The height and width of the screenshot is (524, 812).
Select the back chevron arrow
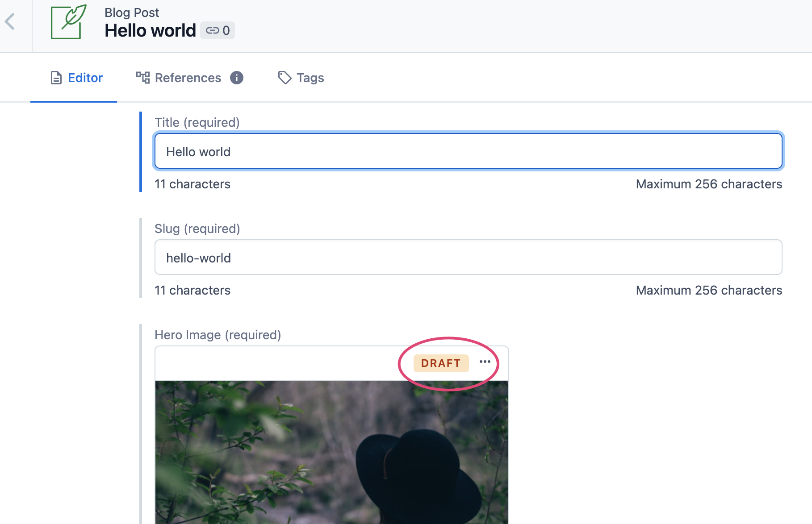[11, 21]
